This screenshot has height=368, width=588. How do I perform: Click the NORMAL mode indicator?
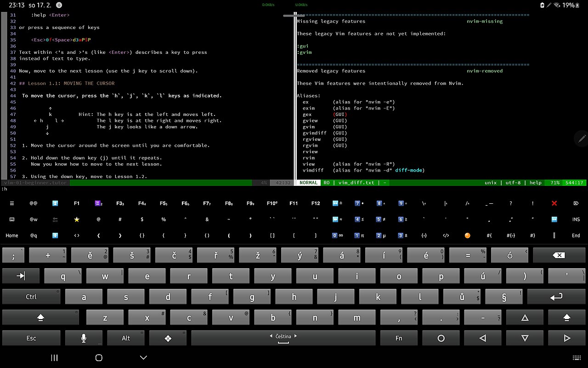pyautogui.click(x=308, y=183)
